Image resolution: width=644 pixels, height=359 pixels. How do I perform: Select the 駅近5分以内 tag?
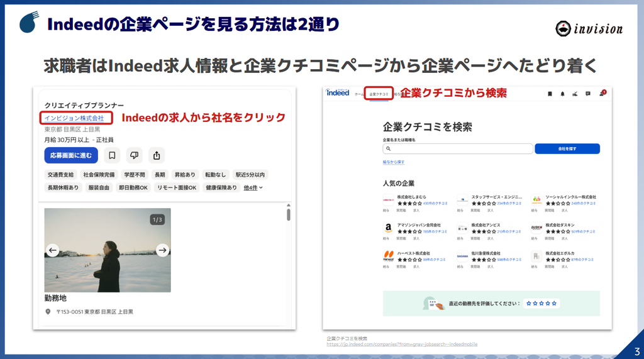pyautogui.click(x=250, y=175)
